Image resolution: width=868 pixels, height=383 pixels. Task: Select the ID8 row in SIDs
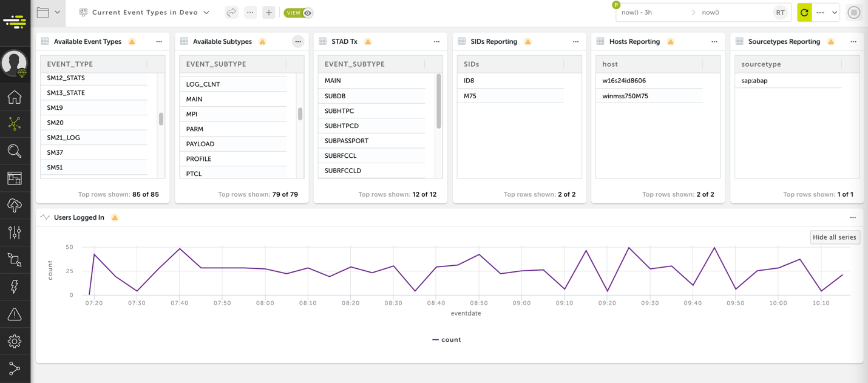tap(510, 81)
